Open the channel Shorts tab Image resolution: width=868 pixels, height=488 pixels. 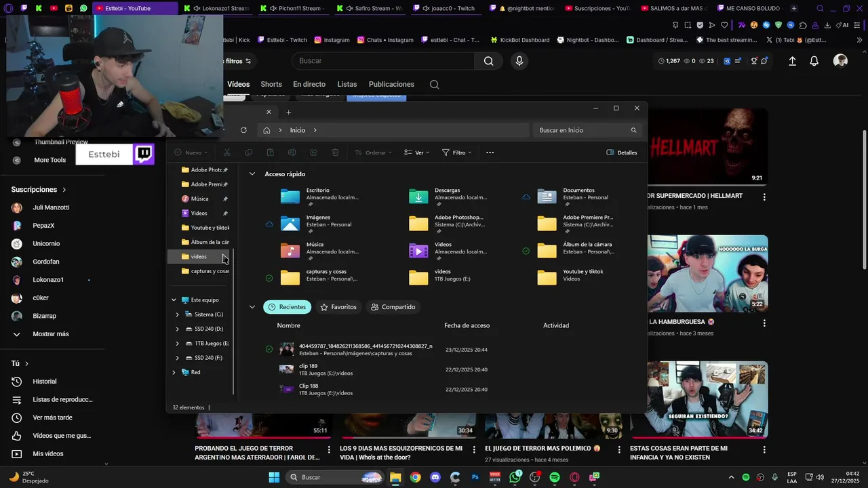click(271, 85)
